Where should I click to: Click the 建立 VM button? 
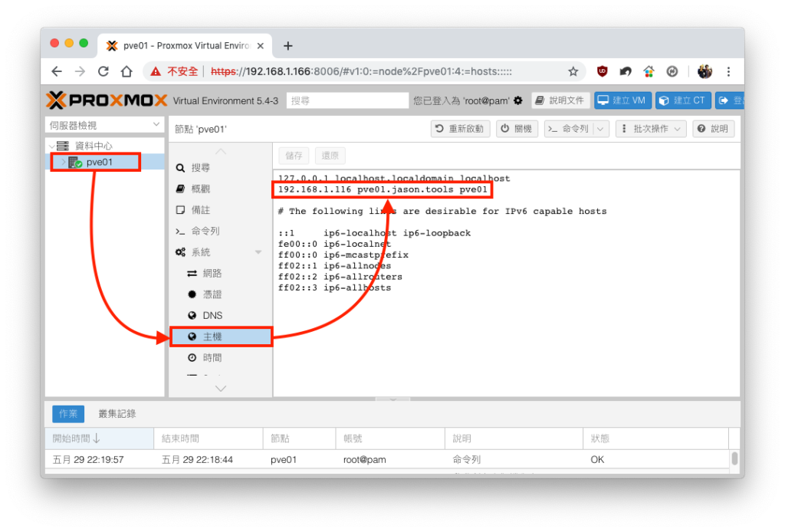click(622, 100)
